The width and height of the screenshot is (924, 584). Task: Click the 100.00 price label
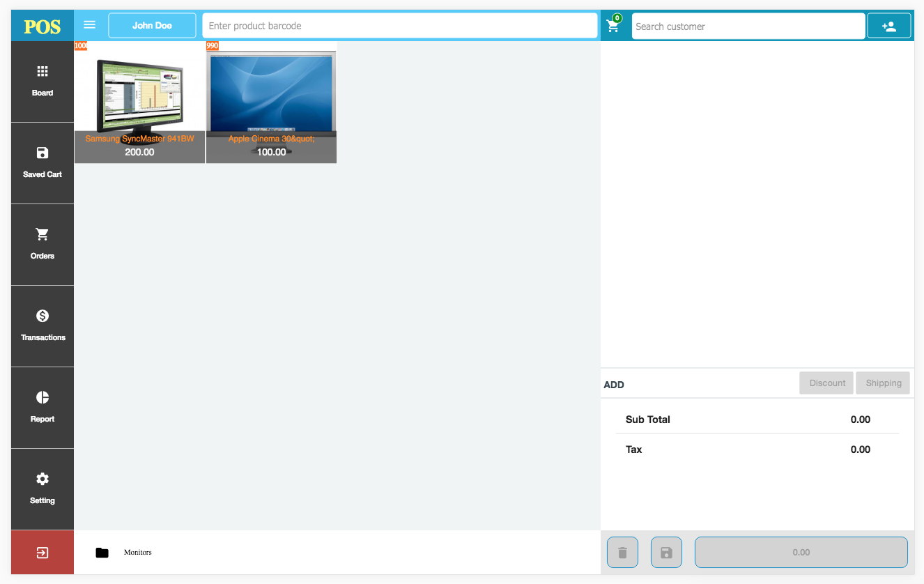[272, 152]
